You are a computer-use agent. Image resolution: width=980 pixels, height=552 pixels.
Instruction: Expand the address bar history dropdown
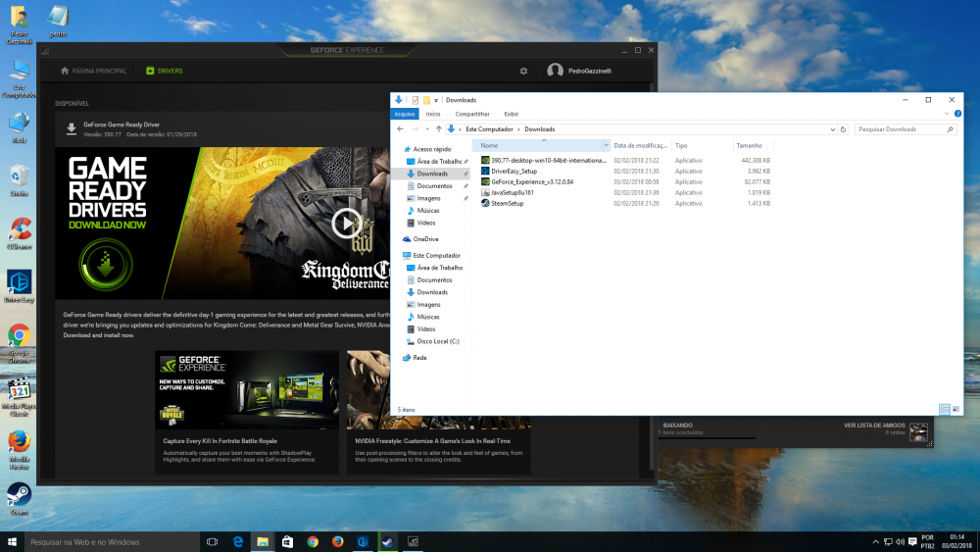coord(832,129)
